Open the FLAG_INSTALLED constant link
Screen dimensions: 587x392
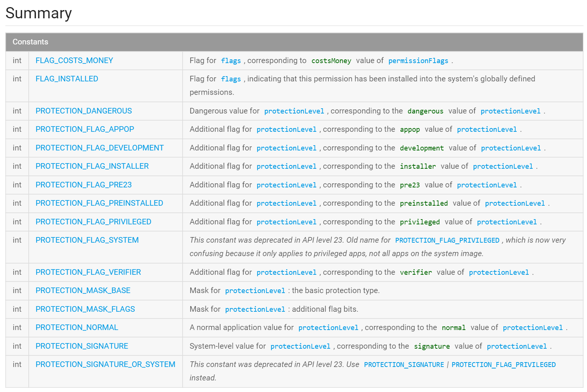click(x=67, y=79)
